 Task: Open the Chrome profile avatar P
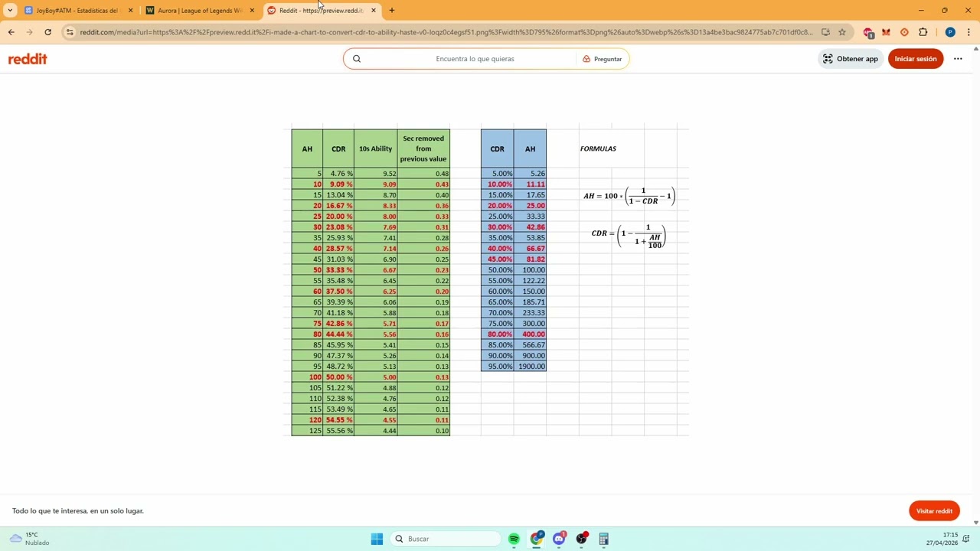[950, 32]
